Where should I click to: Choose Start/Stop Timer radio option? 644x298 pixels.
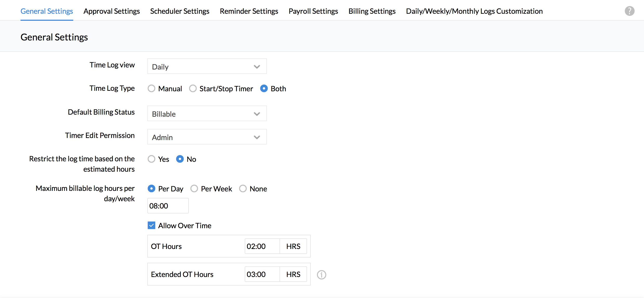[x=193, y=89]
